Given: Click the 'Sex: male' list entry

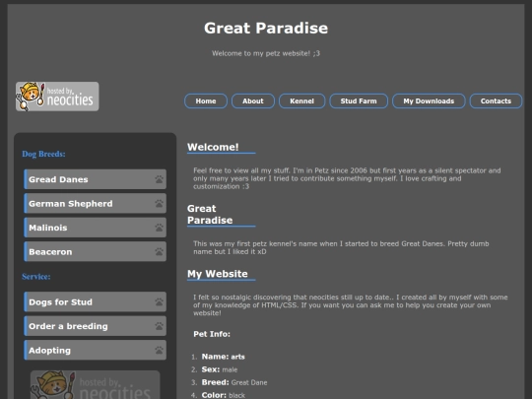Looking at the screenshot, I should coord(220,369).
